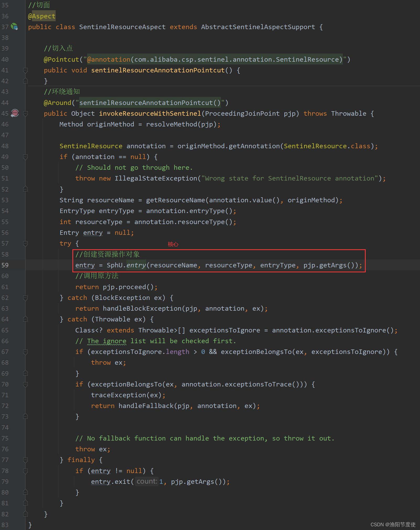This screenshot has height=530, width=420.
Task: Click the fold end marker at line 82
Action: [25, 514]
